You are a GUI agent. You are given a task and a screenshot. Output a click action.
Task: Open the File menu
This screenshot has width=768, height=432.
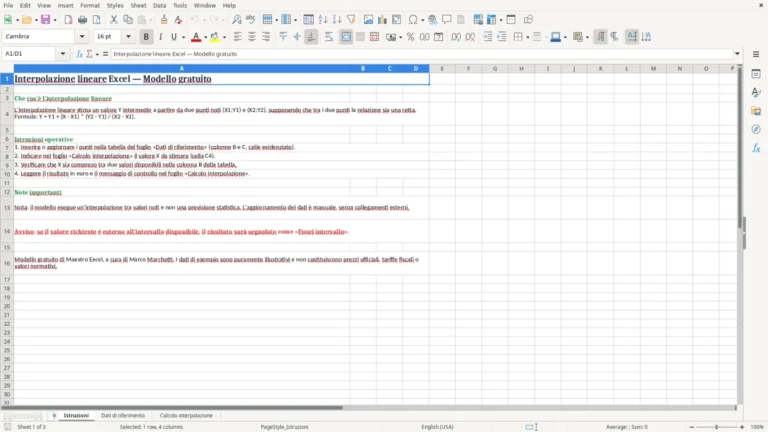click(8, 5)
